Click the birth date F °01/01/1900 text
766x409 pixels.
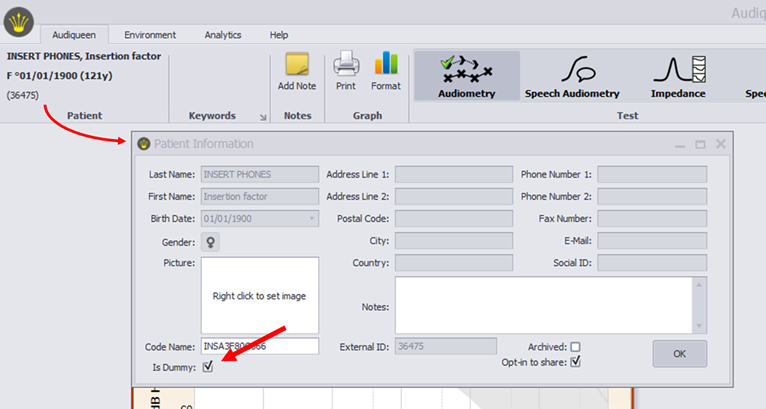[x=59, y=76]
